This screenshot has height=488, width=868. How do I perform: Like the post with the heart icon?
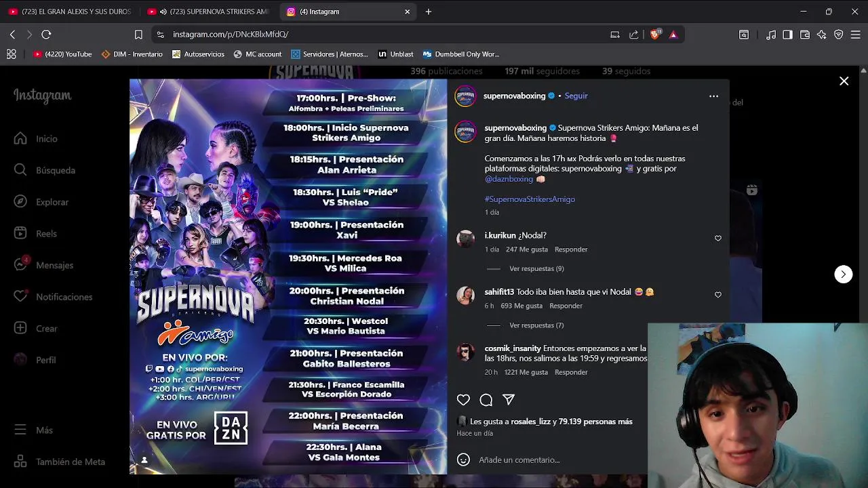pyautogui.click(x=463, y=400)
